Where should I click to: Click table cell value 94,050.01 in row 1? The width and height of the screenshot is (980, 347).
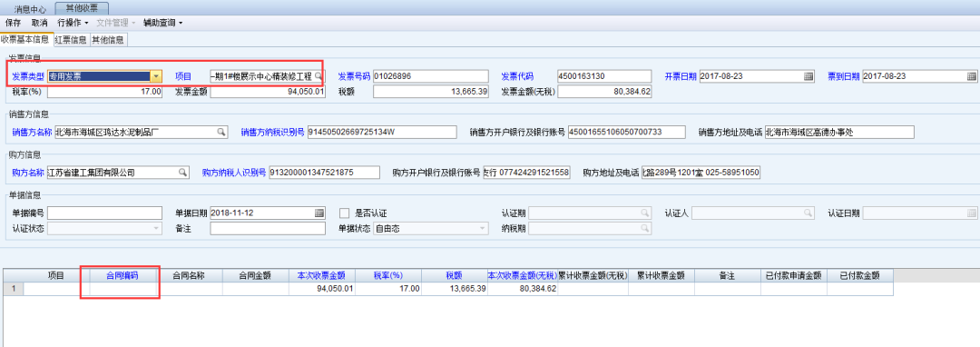coord(321,288)
